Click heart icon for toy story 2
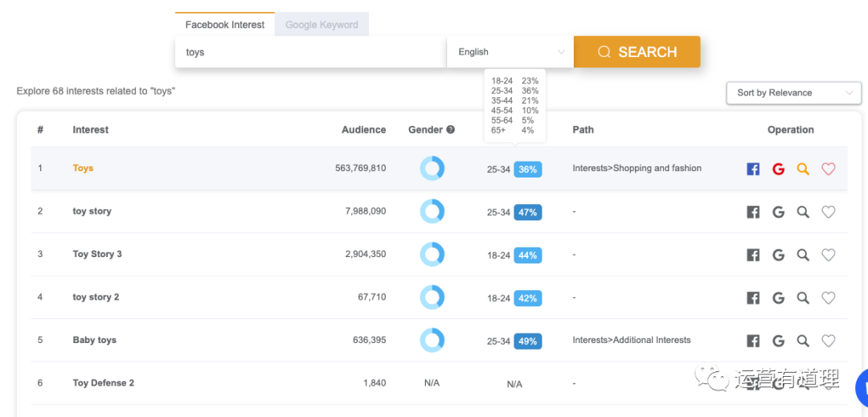 point(829,298)
